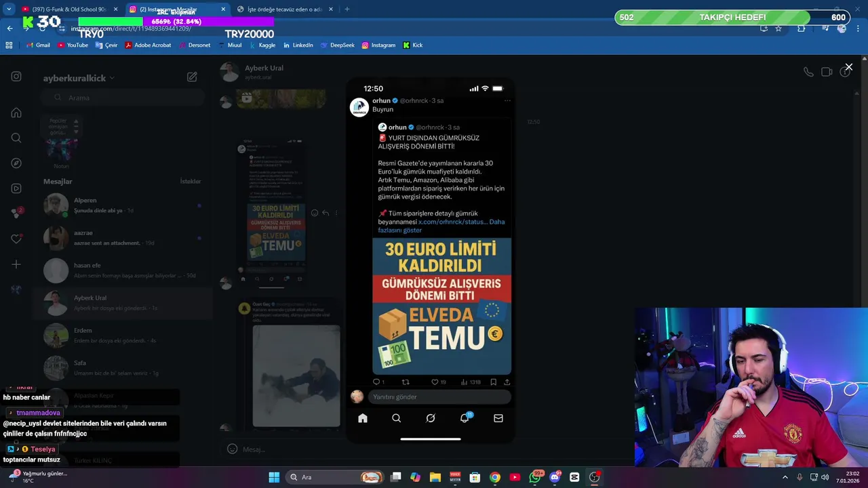
Task: Switch to the İşte ördeğe tecavüz eden tab
Action: tap(285, 9)
